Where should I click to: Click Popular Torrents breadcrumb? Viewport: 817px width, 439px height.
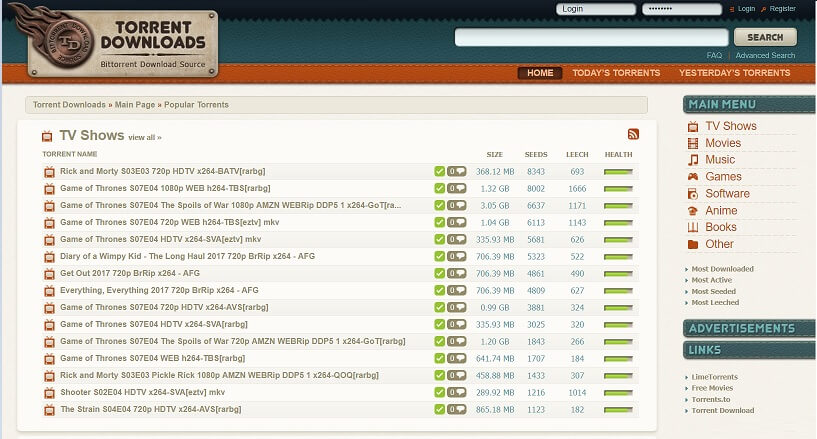(196, 105)
